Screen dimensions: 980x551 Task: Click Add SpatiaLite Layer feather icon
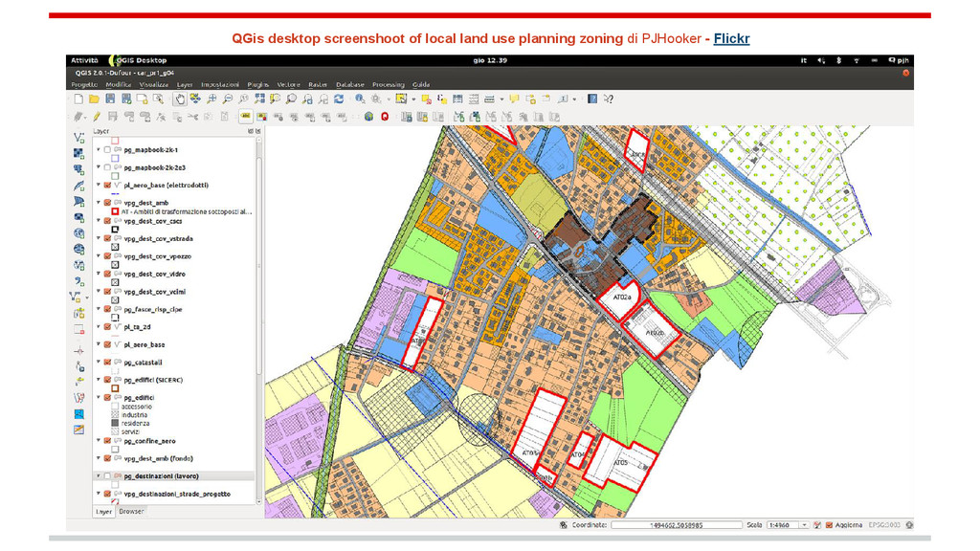pyautogui.click(x=78, y=187)
